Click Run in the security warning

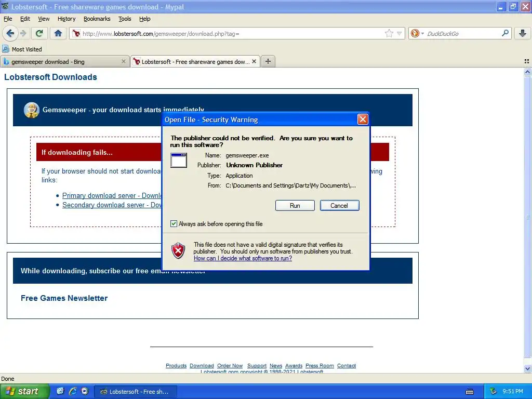(x=295, y=205)
